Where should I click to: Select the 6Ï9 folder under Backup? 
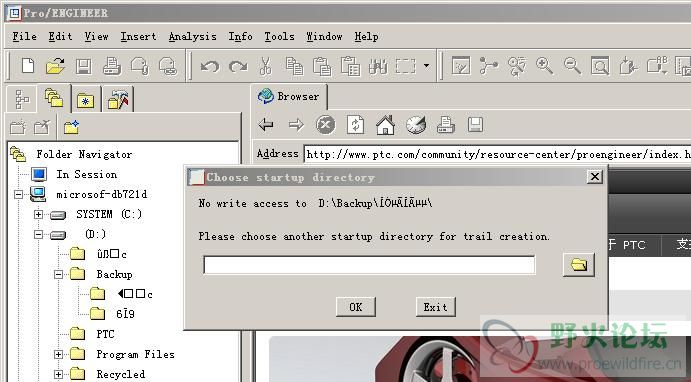[x=125, y=314]
